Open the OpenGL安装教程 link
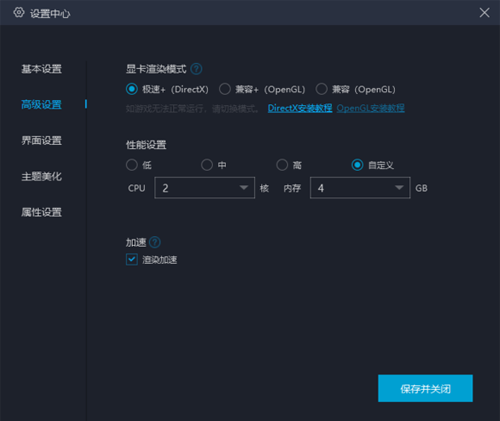 click(371, 108)
